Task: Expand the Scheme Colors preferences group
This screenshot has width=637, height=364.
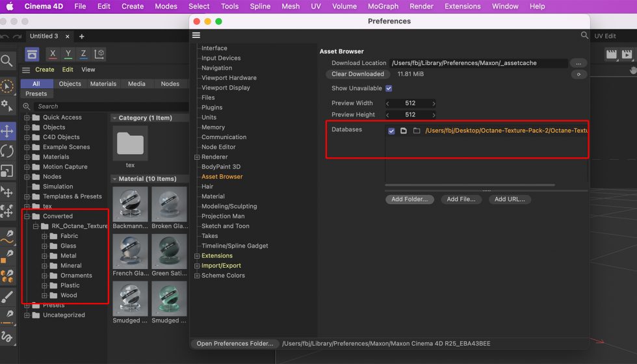Action: (x=197, y=276)
